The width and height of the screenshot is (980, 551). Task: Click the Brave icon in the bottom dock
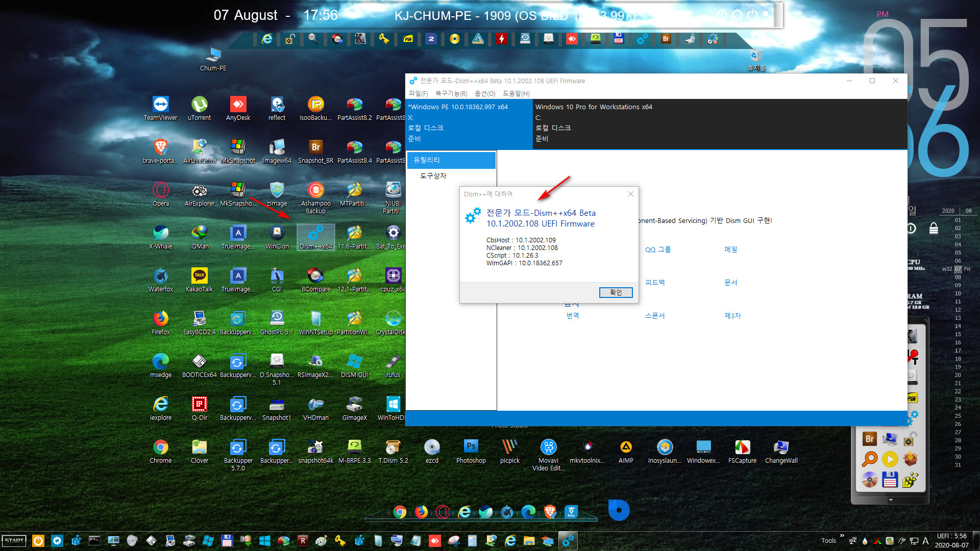[550, 511]
